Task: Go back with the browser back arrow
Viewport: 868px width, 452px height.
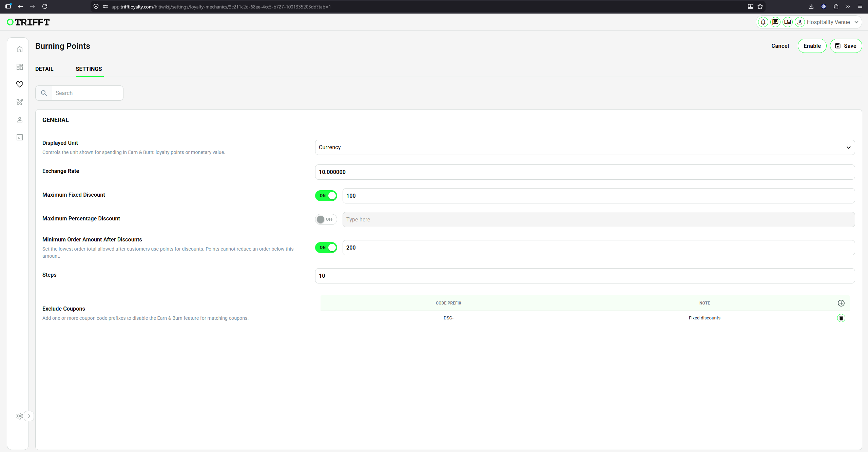Action: point(20,6)
